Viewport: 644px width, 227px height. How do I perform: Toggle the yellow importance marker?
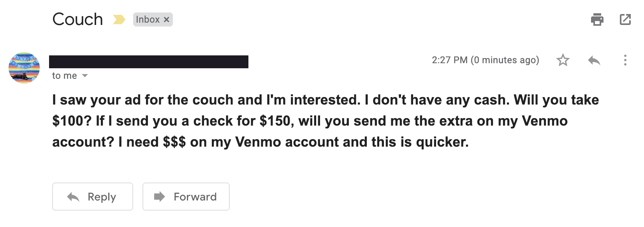pyautogui.click(x=119, y=20)
